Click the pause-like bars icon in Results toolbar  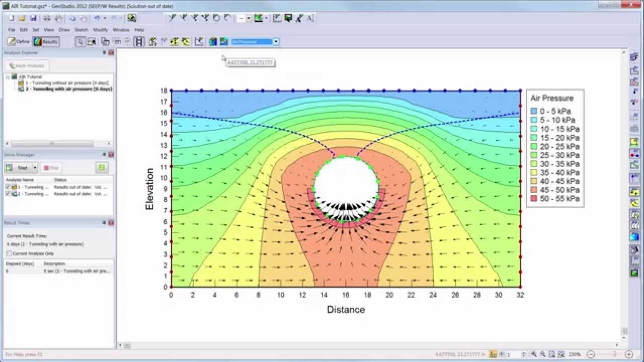click(x=139, y=42)
